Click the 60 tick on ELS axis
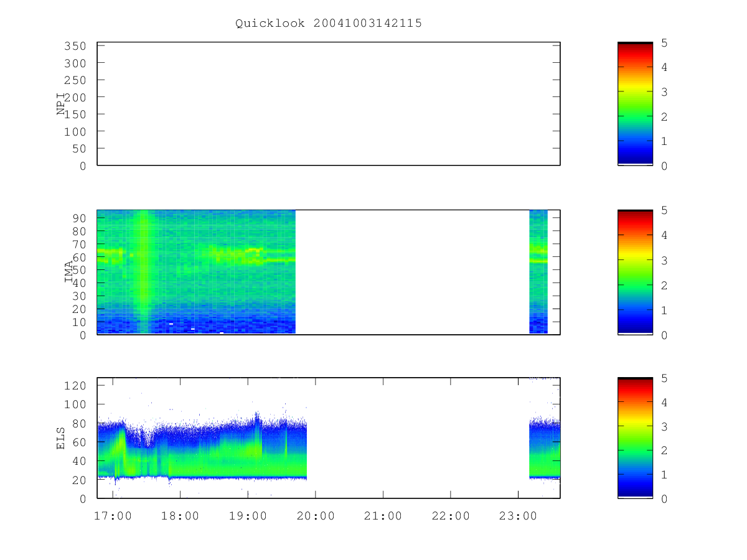The width and height of the screenshot is (747, 560). click(80, 442)
